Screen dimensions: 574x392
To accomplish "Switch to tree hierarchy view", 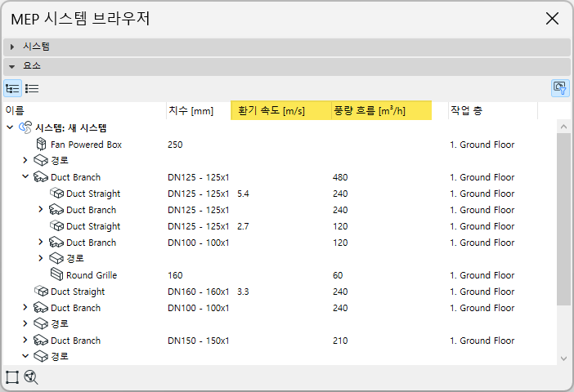I will 12,88.
